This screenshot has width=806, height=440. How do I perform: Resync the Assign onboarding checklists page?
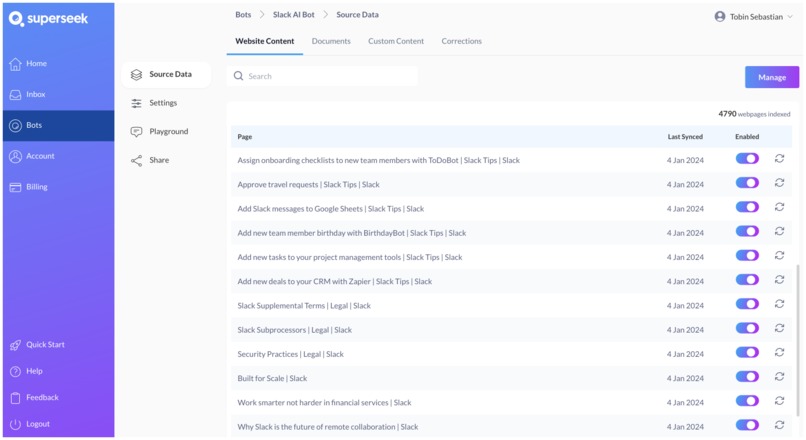tap(779, 159)
